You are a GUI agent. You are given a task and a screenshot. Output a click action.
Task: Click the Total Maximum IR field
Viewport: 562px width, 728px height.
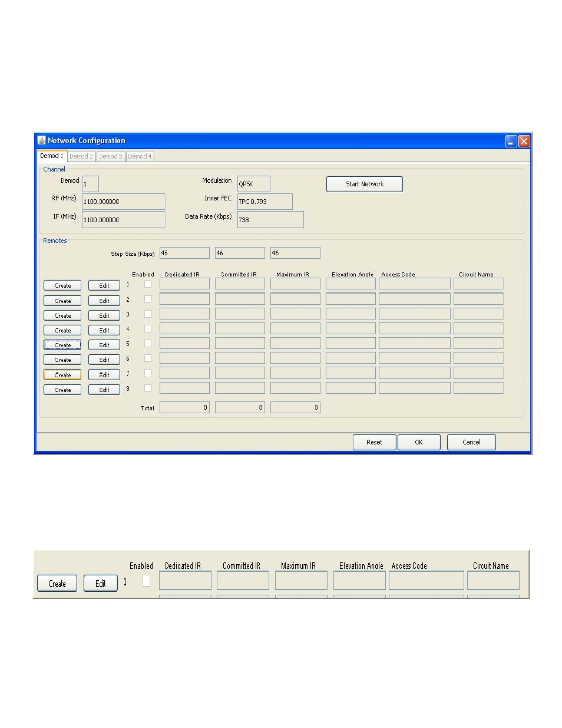(x=295, y=407)
